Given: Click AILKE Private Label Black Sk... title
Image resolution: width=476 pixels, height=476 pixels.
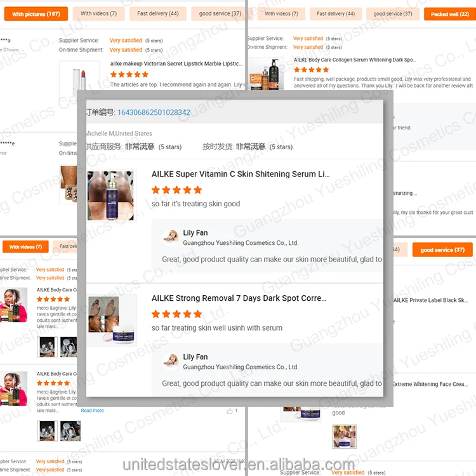Looking at the screenshot, I should coord(430,300).
